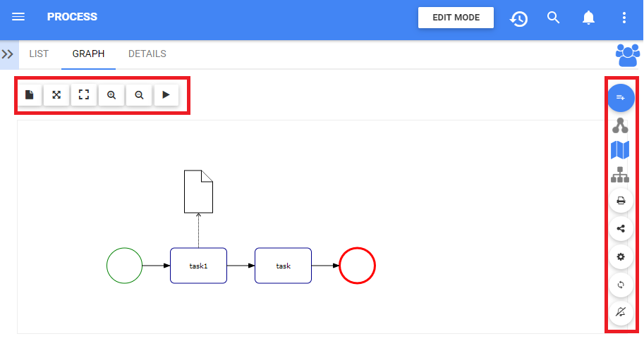This screenshot has height=341, width=644.
Task: Open the hierarchy tree icon
Action: click(x=621, y=174)
